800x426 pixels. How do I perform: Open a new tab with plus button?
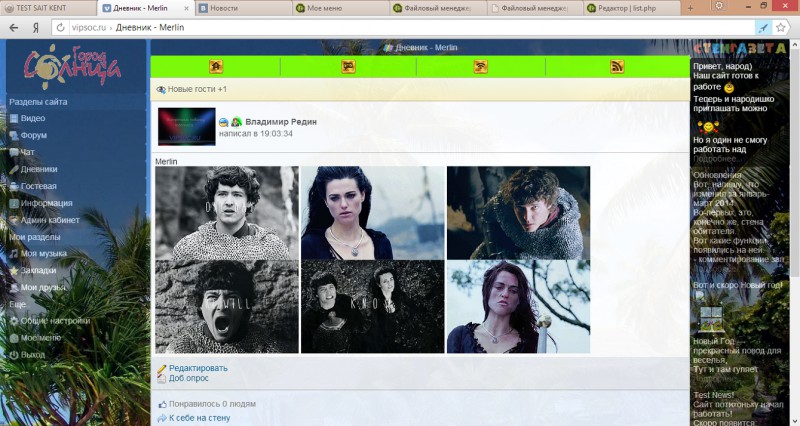click(x=690, y=8)
